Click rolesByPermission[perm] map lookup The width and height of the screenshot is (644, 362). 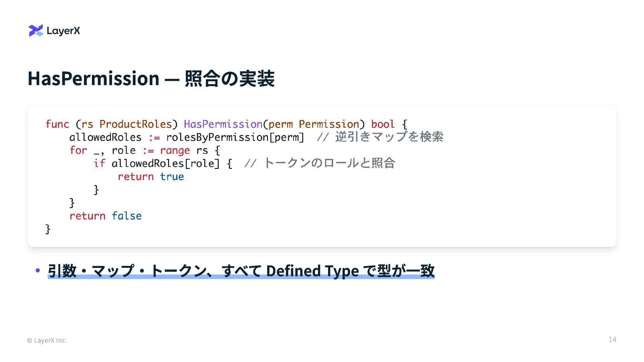coord(235,137)
